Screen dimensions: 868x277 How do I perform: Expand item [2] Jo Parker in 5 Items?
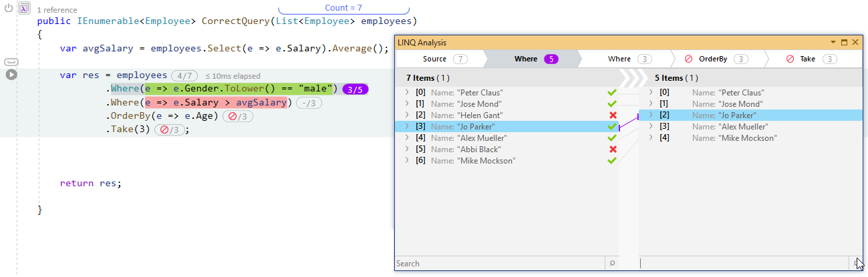click(x=651, y=115)
